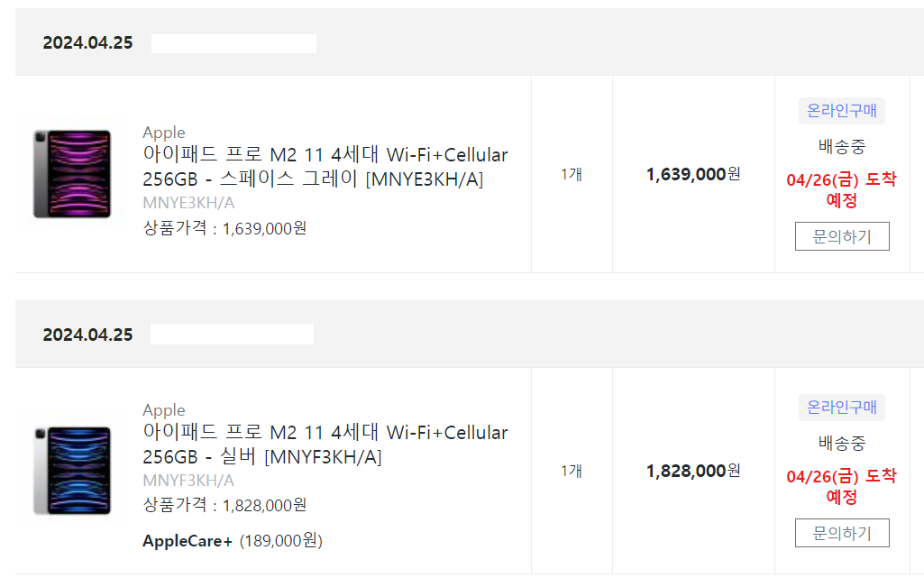924x587 pixels.
Task: Click the AppleCare+ option line
Action: [233, 540]
